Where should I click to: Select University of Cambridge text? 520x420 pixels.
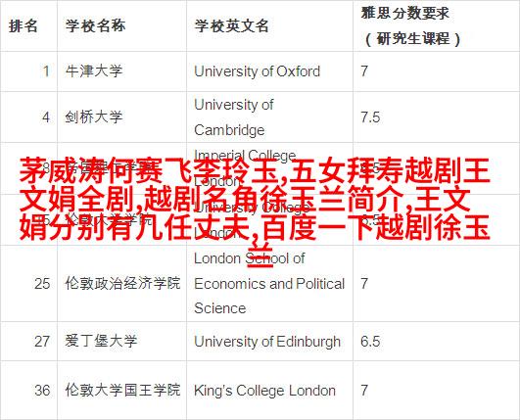pyautogui.click(x=234, y=117)
